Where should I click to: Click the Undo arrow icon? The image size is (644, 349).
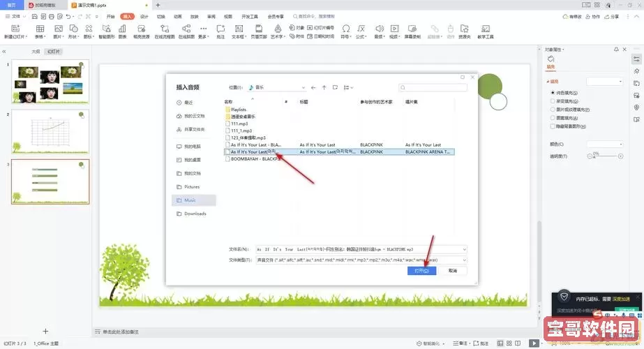[x=68, y=17]
